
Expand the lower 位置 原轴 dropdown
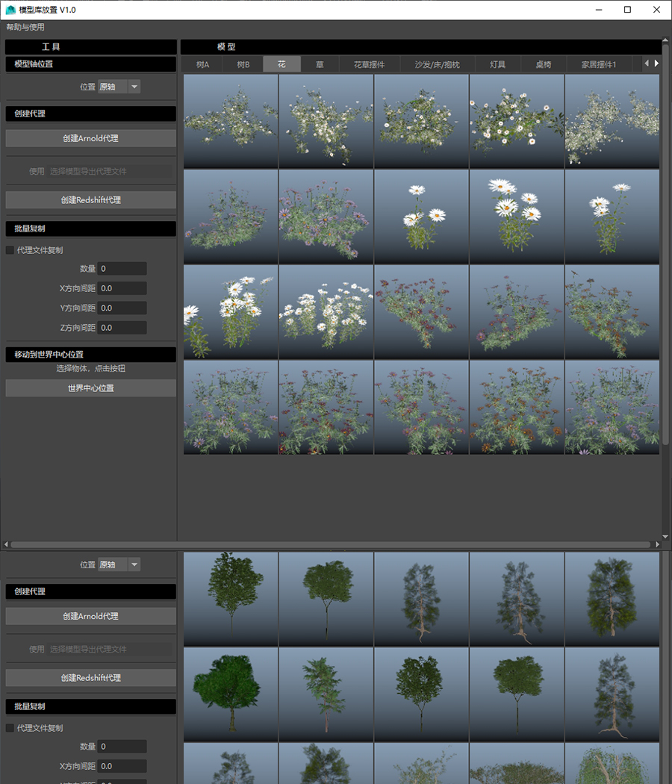point(119,564)
